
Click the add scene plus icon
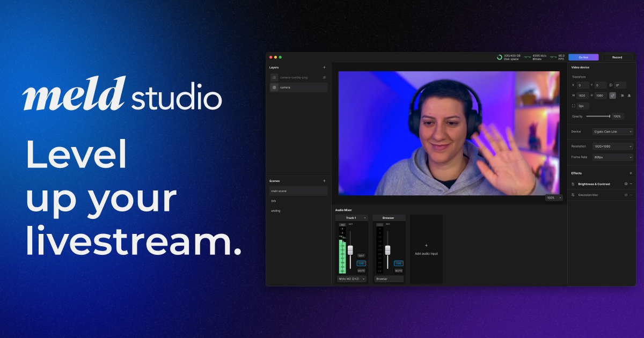(x=325, y=181)
